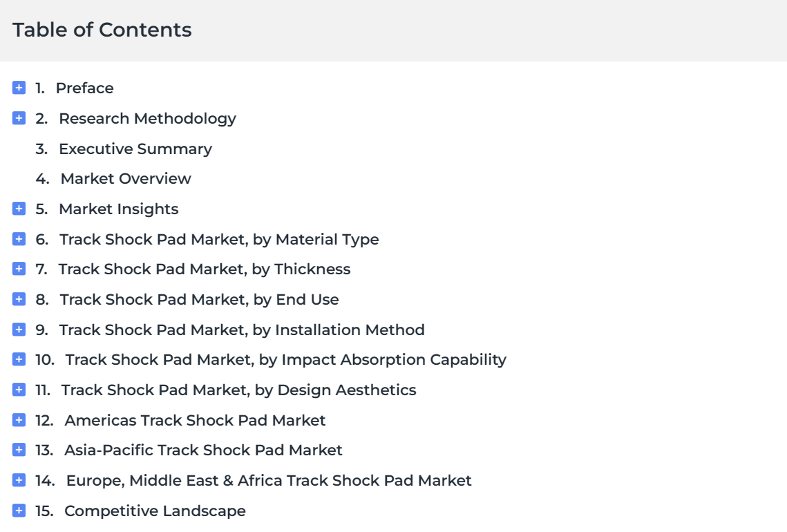Expand Research Methodology with plus icon
The image size is (787, 532).
19,118
